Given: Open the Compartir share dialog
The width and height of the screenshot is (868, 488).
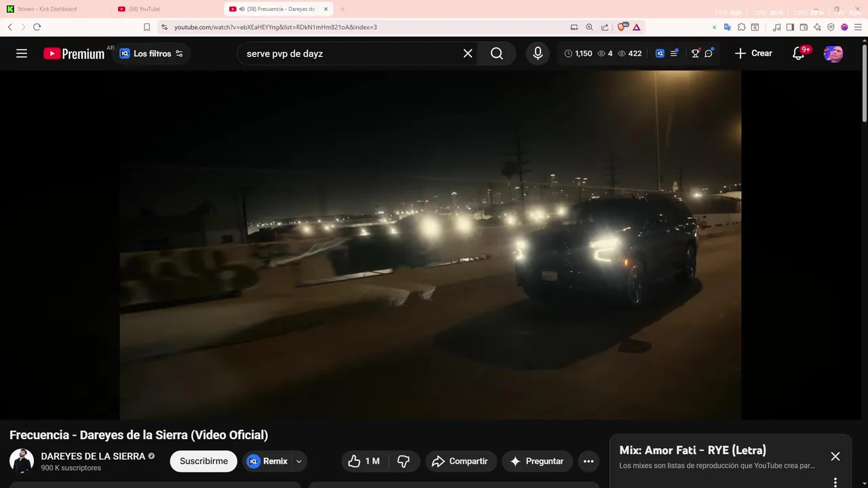Looking at the screenshot, I should point(461,461).
